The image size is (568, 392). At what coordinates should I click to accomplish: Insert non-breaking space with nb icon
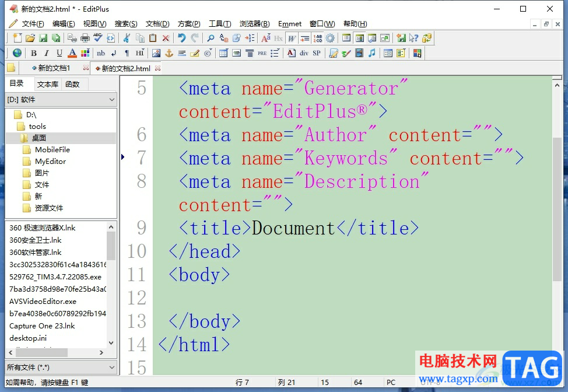101,53
